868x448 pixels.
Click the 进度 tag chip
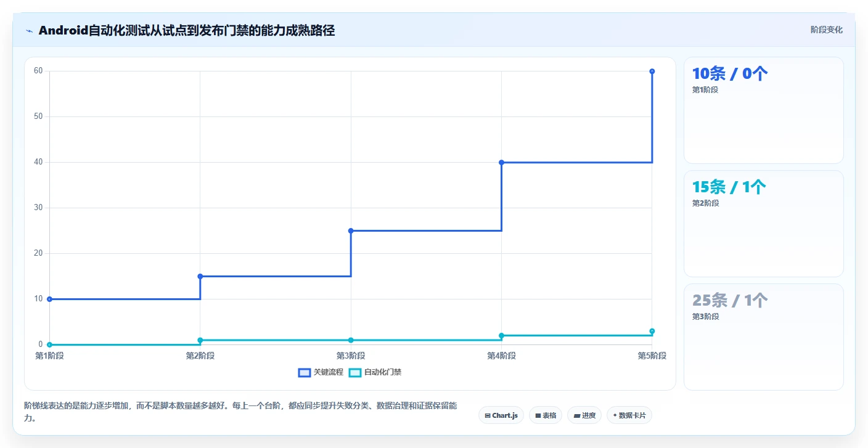(x=584, y=415)
